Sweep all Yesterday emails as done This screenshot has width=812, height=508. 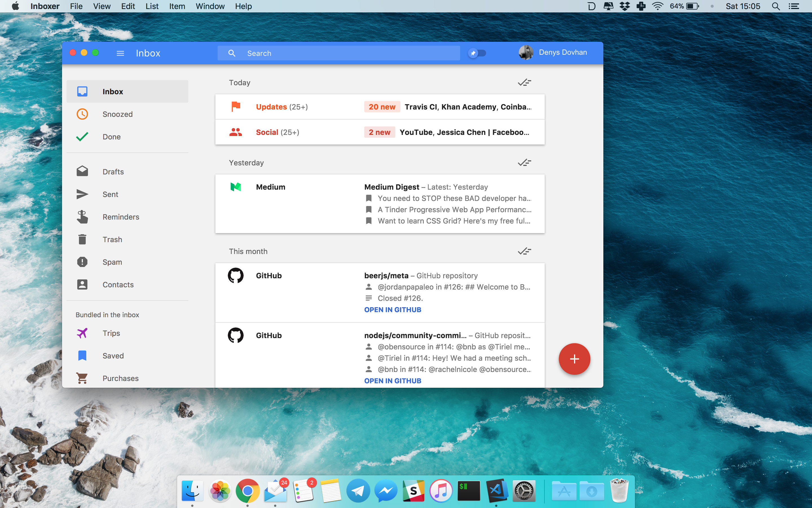pyautogui.click(x=524, y=163)
